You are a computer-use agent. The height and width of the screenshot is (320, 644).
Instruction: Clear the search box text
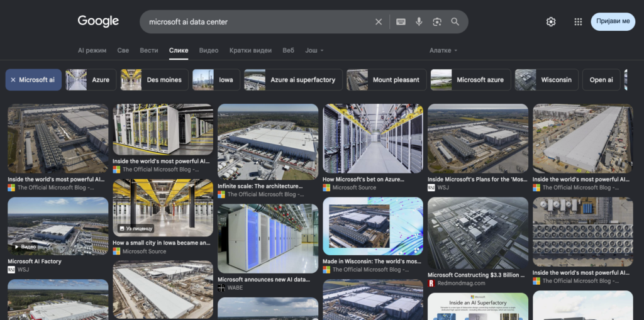tap(379, 22)
